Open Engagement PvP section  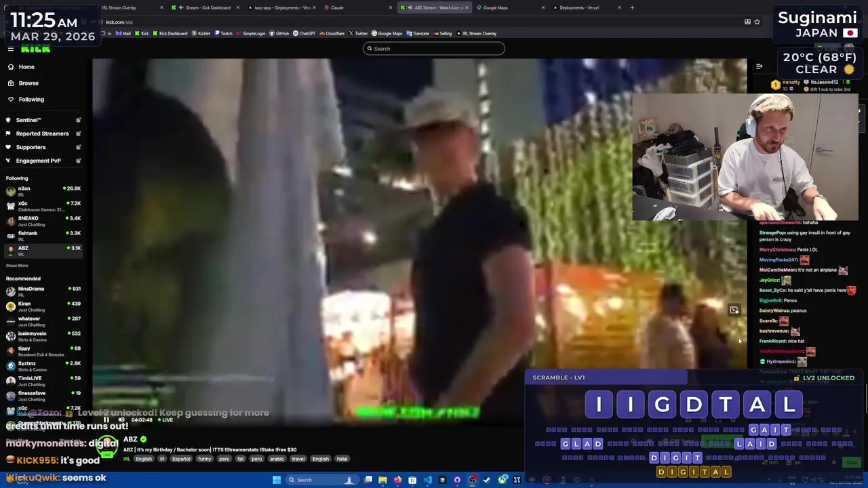38,161
